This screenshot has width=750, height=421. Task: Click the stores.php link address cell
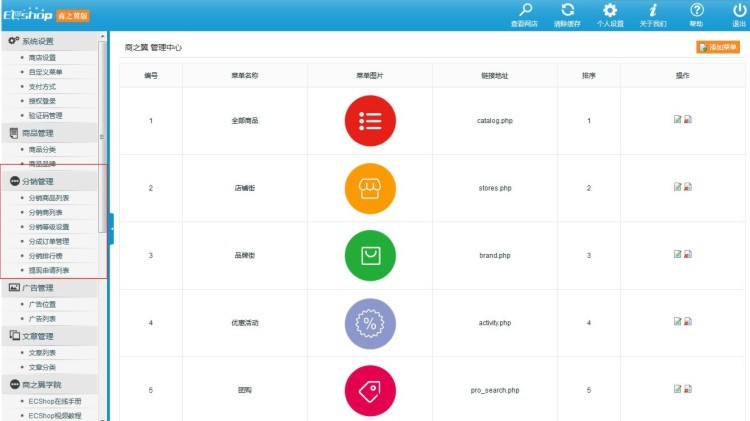point(495,188)
